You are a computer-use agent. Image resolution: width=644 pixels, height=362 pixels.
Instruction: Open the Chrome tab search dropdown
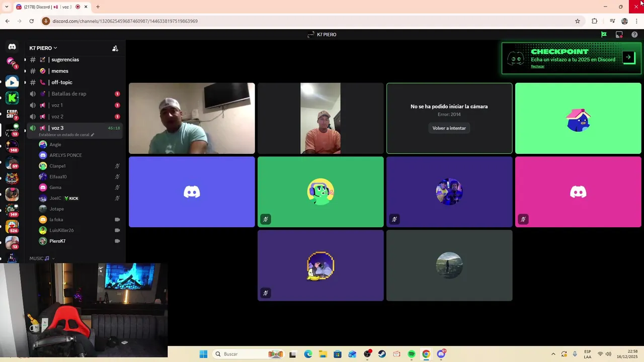click(x=7, y=7)
